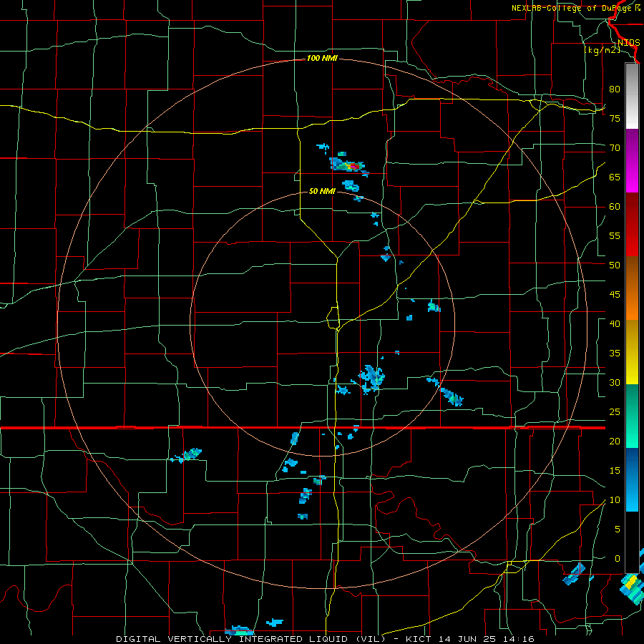Click the scale value "65"

tap(615, 177)
